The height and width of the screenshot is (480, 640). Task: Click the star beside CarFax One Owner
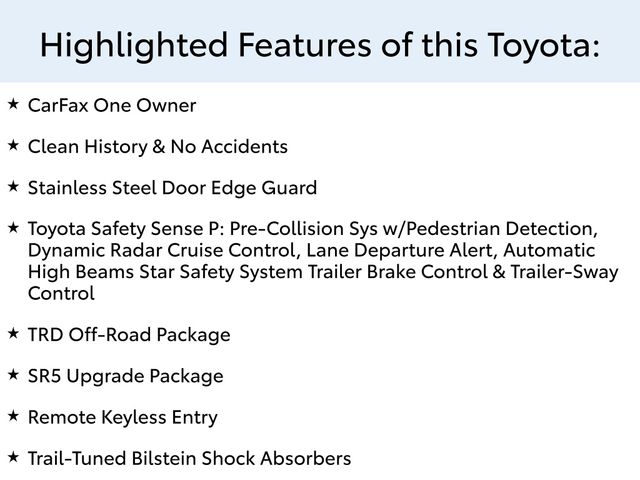[12, 104]
